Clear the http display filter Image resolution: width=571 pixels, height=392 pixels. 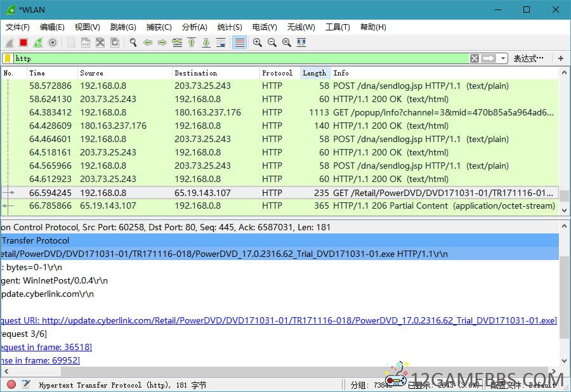(x=475, y=58)
